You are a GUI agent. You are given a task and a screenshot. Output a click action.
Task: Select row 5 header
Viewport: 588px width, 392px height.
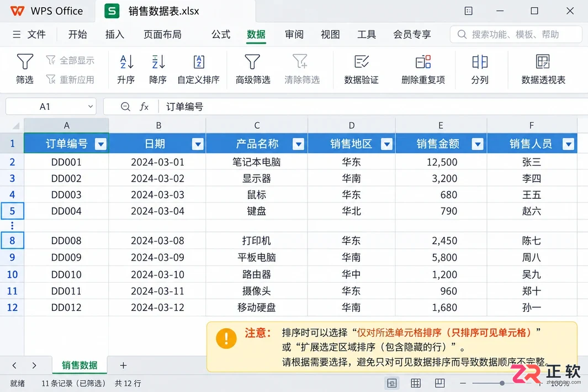tap(12, 211)
